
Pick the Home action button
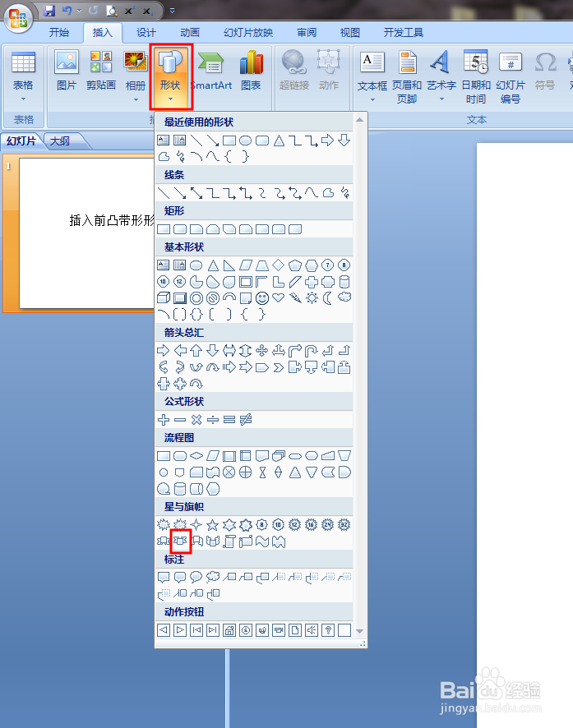(229, 630)
